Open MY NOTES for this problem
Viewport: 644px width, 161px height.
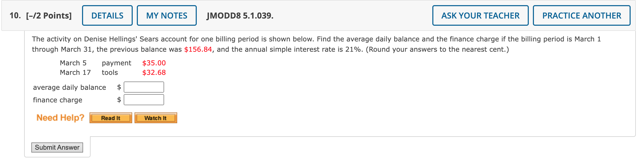167,15
